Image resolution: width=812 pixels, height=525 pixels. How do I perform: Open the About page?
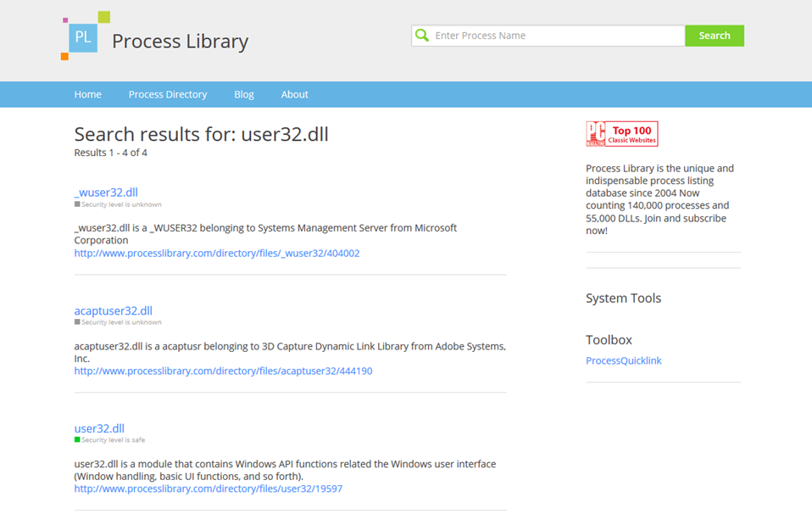coord(295,94)
